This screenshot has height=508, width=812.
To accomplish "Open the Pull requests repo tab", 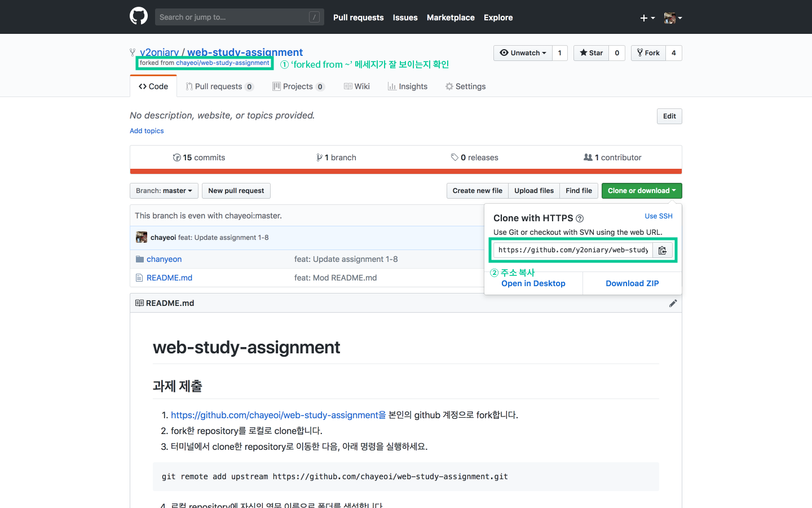I will pos(220,86).
